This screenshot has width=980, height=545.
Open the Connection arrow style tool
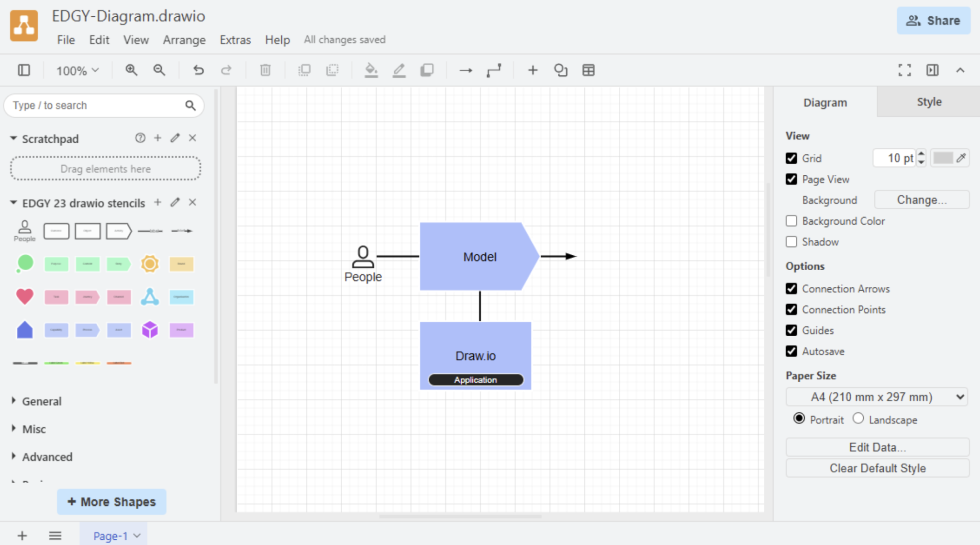click(x=466, y=70)
